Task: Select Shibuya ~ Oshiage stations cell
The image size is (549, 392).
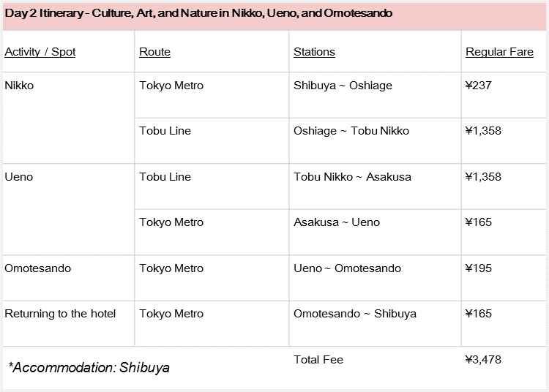Action: point(343,86)
